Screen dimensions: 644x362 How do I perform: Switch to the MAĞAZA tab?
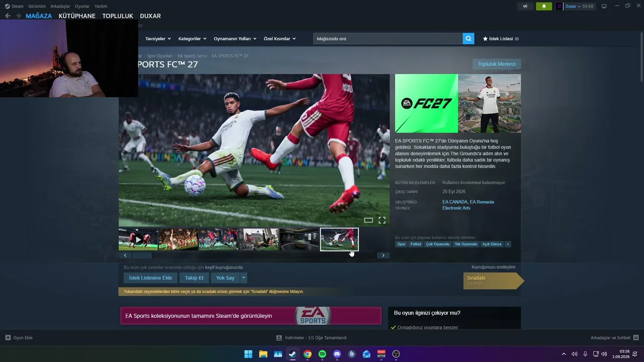[x=39, y=16]
